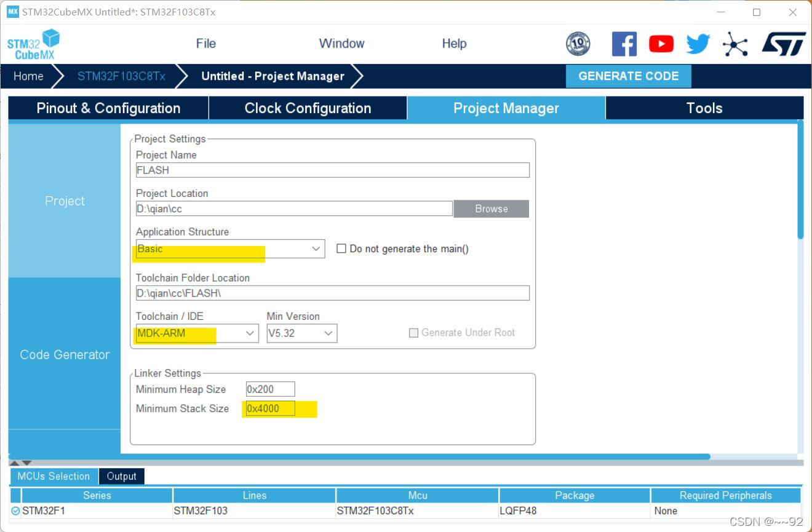The image size is (812, 532).
Task: Select the MCUs Selection tab
Action: [54, 476]
